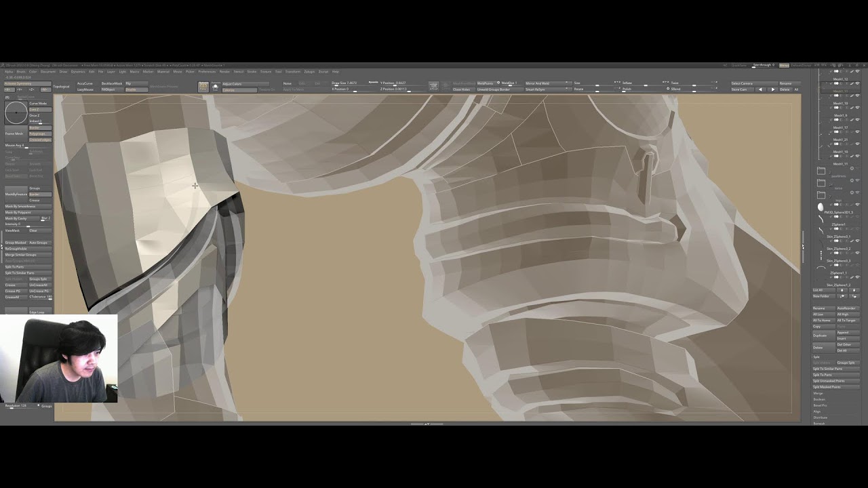The height and width of the screenshot is (488, 868).
Task: Click the Store Cam button
Action: point(743,89)
